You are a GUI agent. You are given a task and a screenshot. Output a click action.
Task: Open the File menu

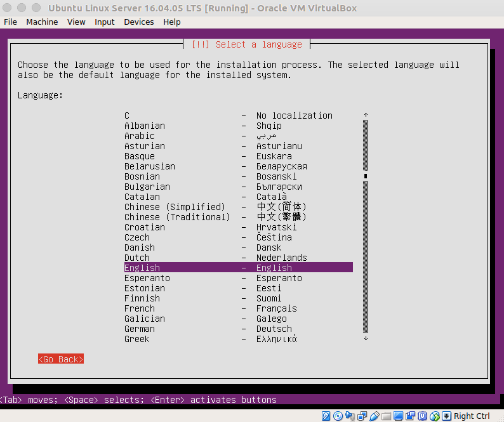pos(10,22)
